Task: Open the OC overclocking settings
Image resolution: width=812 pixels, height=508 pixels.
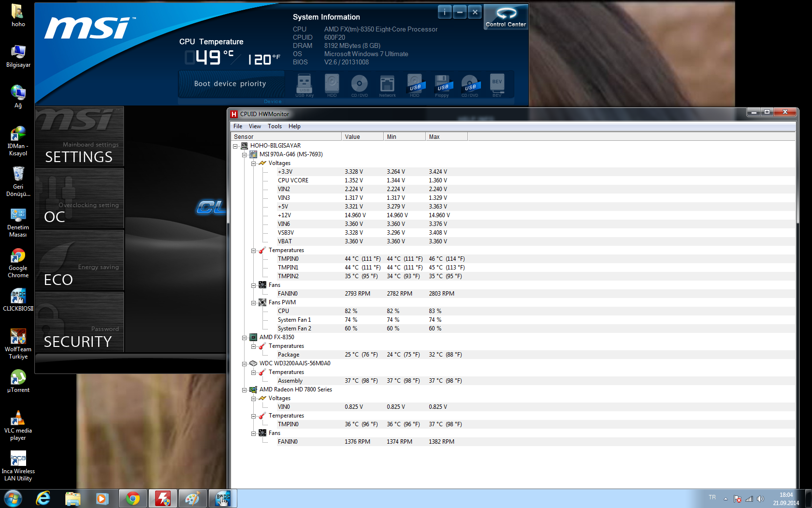Action: click(x=79, y=198)
